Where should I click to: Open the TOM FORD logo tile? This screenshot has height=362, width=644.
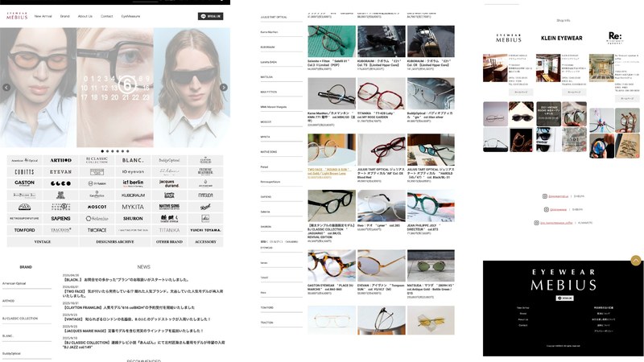(x=25, y=230)
